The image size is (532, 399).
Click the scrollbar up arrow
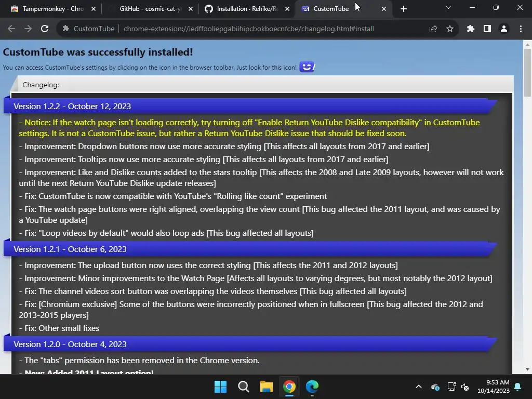click(x=527, y=44)
